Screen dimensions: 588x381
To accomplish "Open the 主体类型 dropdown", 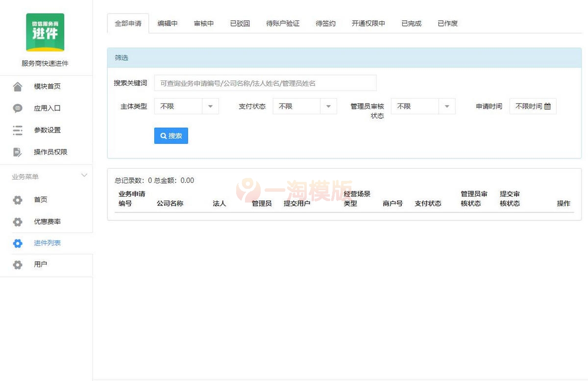I will click(x=211, y=106).
